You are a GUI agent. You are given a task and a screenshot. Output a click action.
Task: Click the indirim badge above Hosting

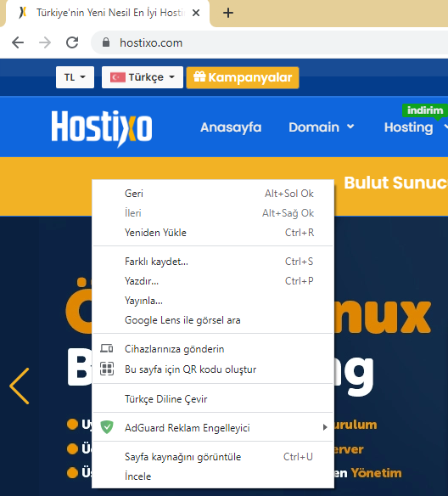425,110
